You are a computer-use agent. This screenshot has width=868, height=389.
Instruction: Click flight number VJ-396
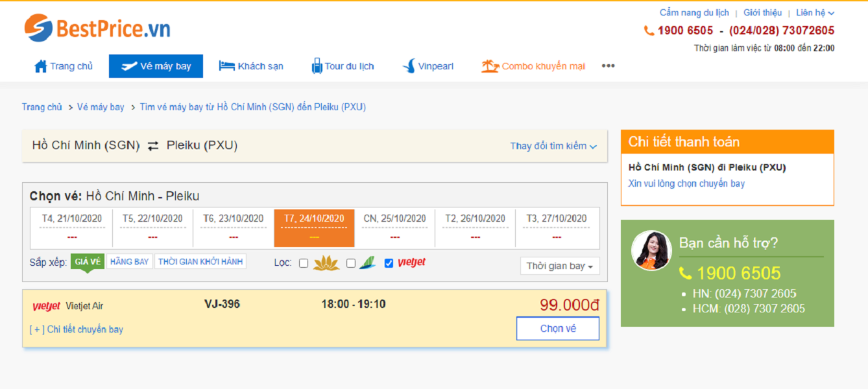(222, 304)
